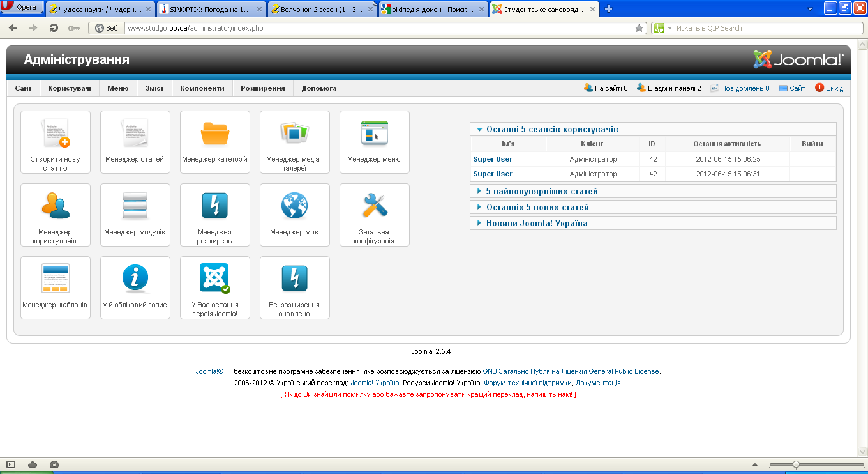868x474 pixels.
Task: Close the Студентське самовряд... tab
Action: (594, 10)
